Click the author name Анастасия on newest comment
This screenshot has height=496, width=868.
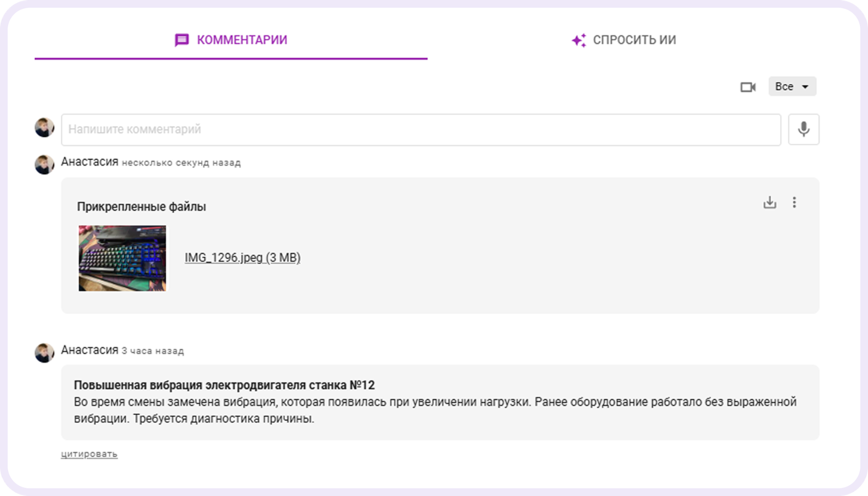tap(89, 162)
